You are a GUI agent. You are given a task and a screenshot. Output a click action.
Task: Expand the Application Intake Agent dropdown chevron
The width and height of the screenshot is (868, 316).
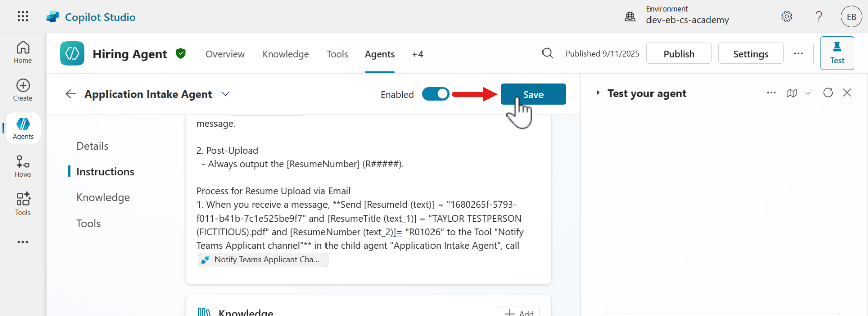click(x=225, y=94)
